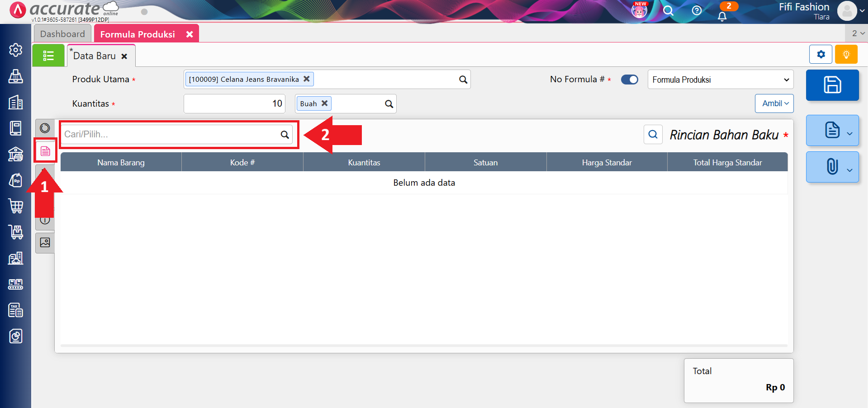Viewport: 868px width, 408px height.
Task: Remove the Celana Jeans Bravanika product tag
Action: coord(307,79)
